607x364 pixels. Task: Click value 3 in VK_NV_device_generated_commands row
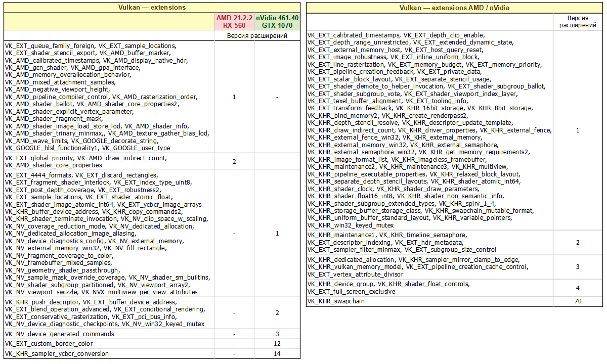point(277,334)
